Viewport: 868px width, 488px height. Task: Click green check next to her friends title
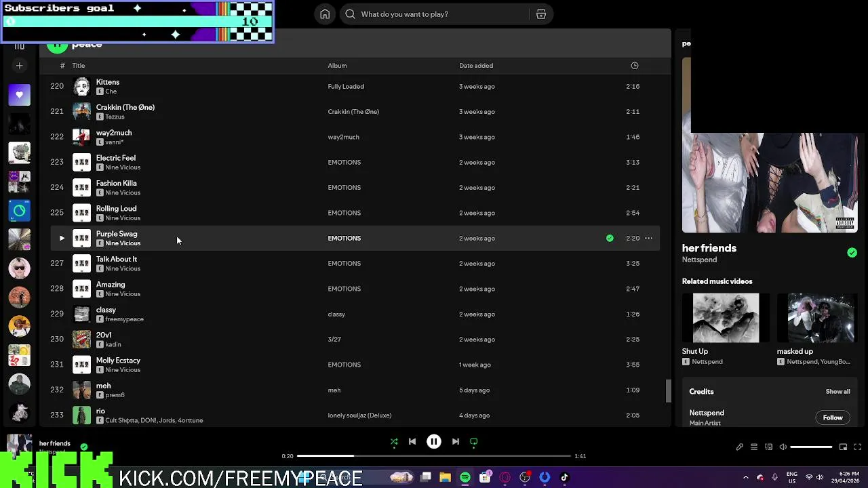tap(852, 253)
